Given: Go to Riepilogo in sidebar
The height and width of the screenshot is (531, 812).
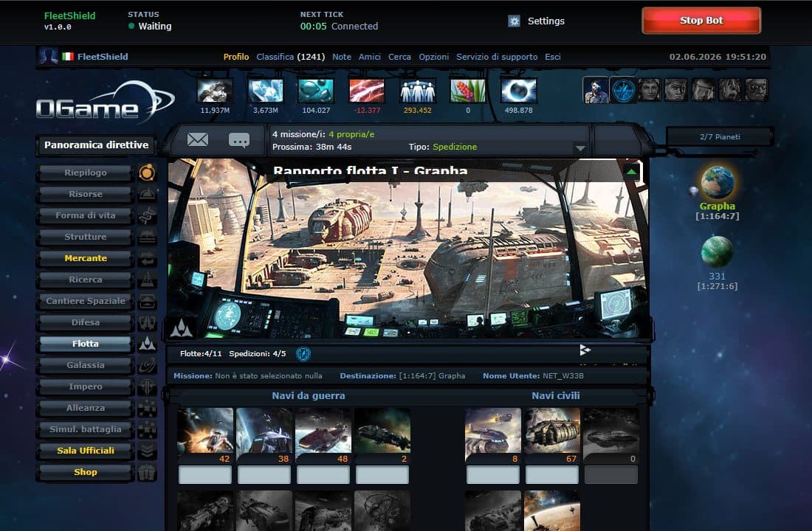Looking at the screenshot, I should [86, 173].
